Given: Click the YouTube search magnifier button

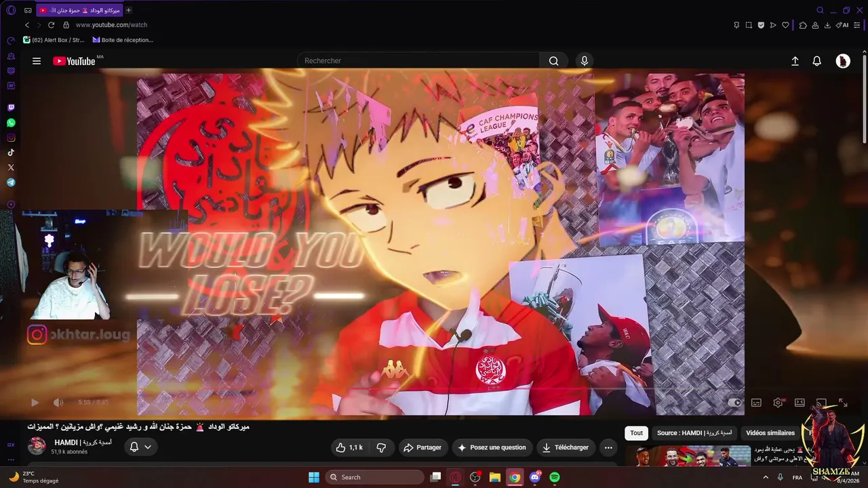Looking at the screenshot, I should tap(554, 61).
